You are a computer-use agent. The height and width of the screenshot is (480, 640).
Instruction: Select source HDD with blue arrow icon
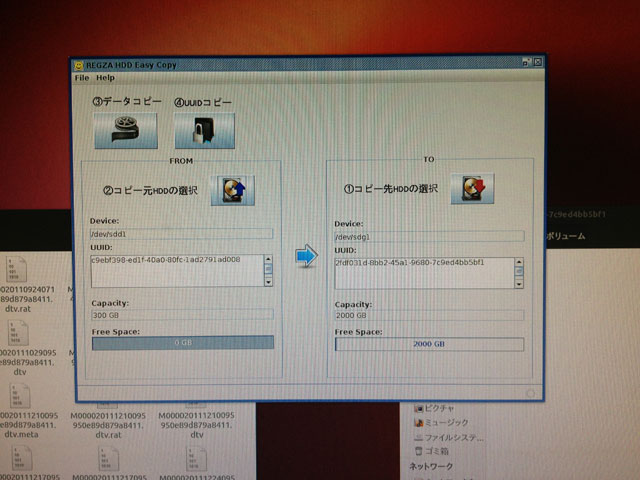(x=233, y=190)
